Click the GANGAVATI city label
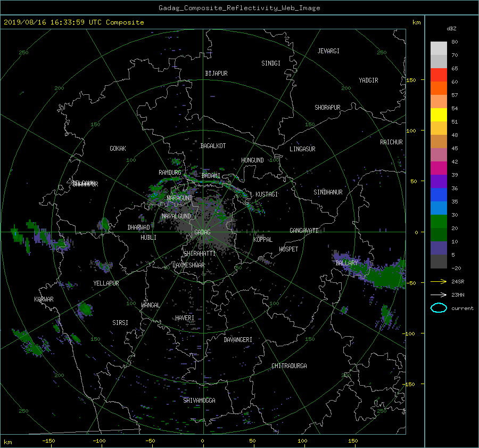Image resolution: width=479 pixels, height=448 pixels. (x=304, y=230)
